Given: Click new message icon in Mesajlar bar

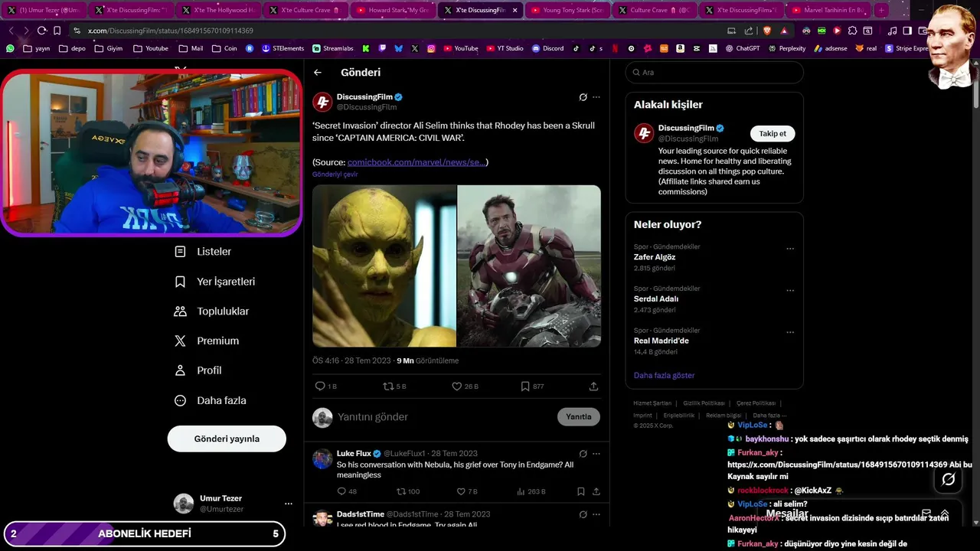Looking at the screenshot, I should coord(926,514).
